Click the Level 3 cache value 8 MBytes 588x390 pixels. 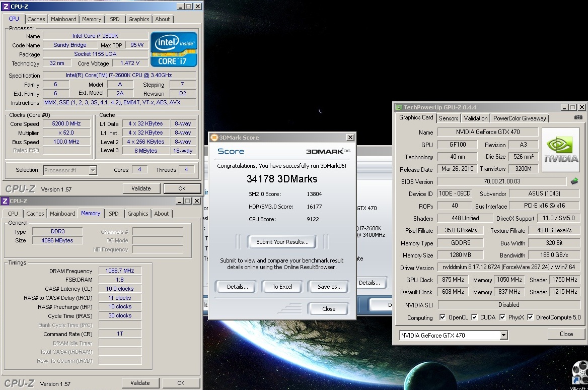point(146,151)
